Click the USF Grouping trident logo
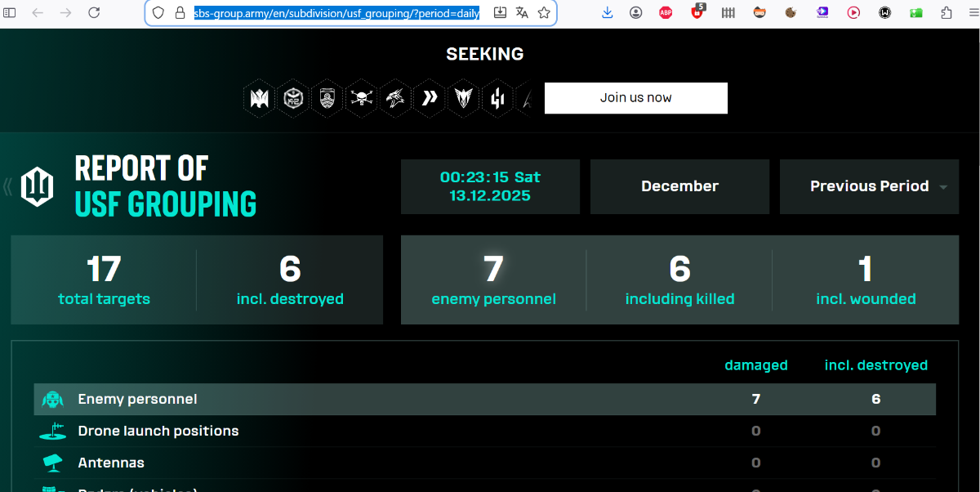Screen dimensions: 980x492 37,186
